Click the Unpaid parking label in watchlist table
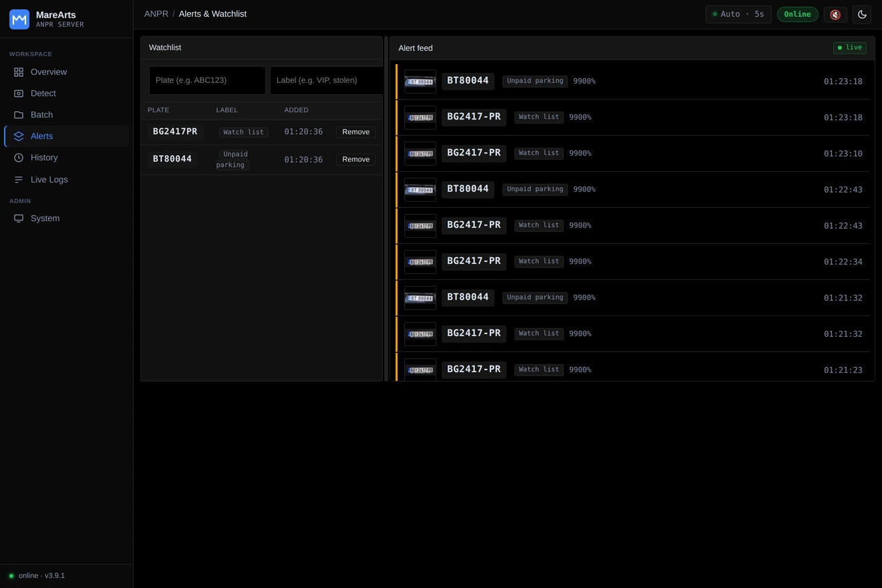The height and width of the screenshot is (588, 882). click(233, 160)
